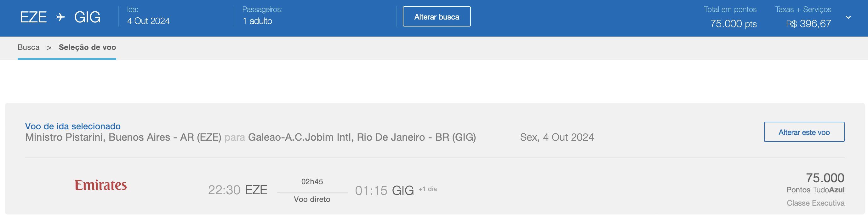Image resolution: width=868 pixels, height=217 pixels.
Task: Click the 1 adulto passengers field
Action: click(257, 21)
